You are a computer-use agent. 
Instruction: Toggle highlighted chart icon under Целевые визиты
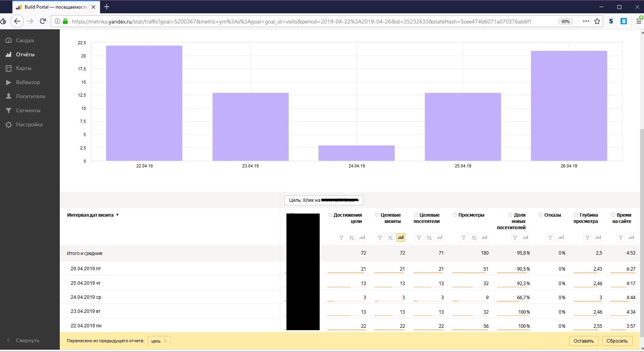coord(401,237)
